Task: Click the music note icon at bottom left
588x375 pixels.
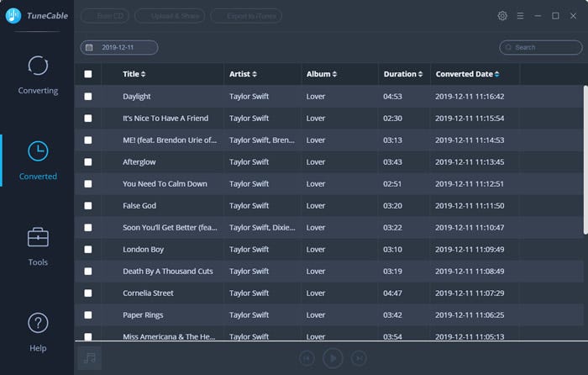Action: pos(90,357)
